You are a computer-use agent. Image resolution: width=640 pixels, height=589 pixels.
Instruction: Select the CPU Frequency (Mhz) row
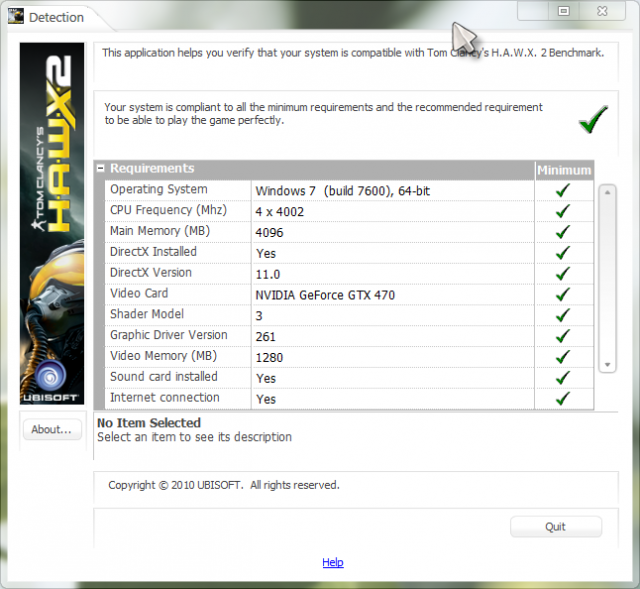coord(349,211)
